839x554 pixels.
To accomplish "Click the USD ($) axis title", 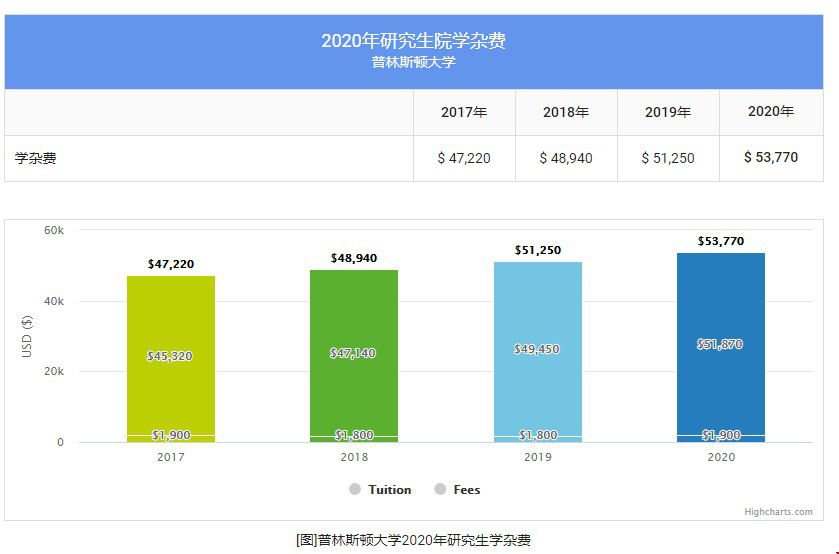I will click(x=27, y=336).
